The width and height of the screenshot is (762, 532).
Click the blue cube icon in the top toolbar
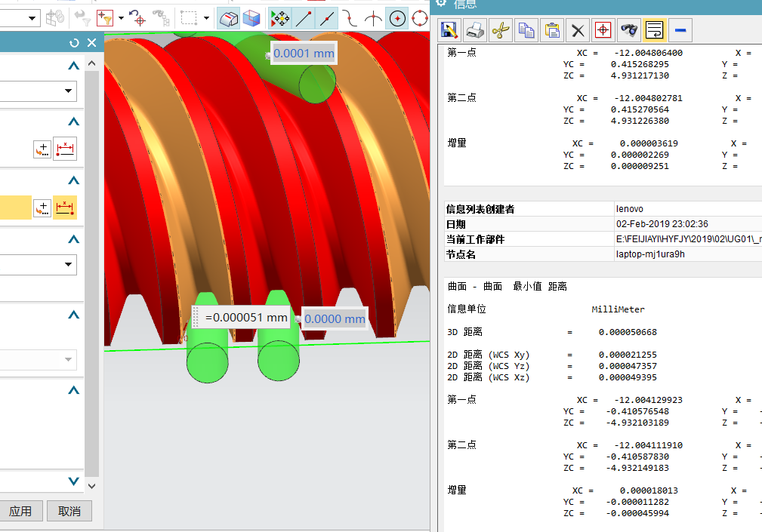point(251,18)
